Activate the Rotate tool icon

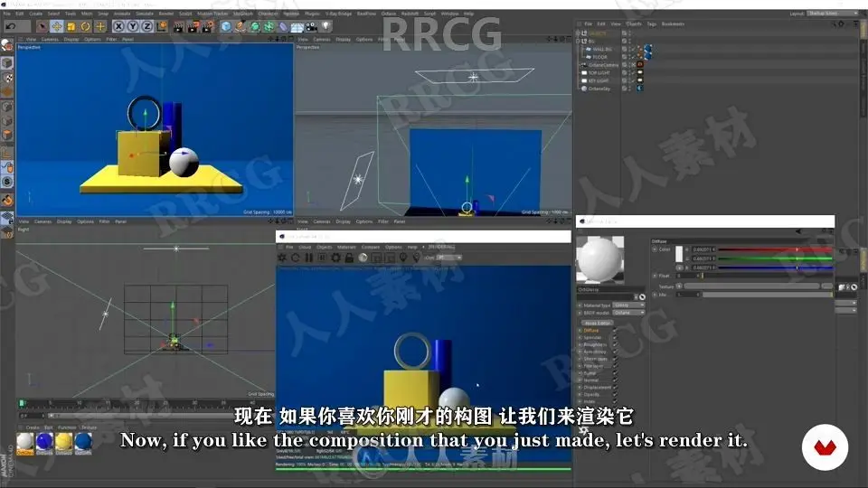tap(85, 26)
